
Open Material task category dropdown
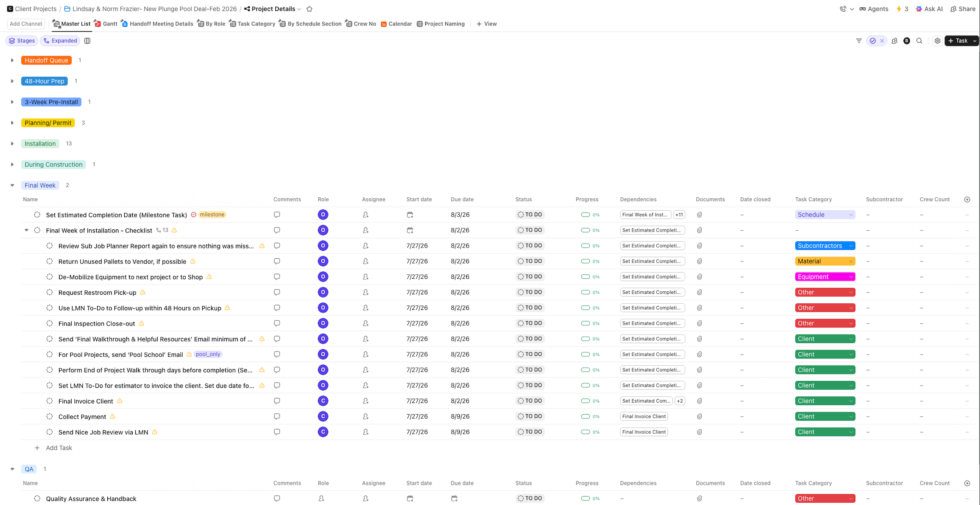pyautogui.click(x=825, y=261)
